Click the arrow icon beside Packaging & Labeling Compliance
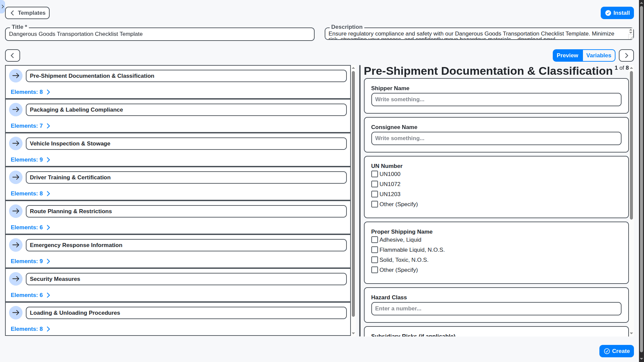The width and height of the screenshot is (644, 362). (x=16, y=110)
